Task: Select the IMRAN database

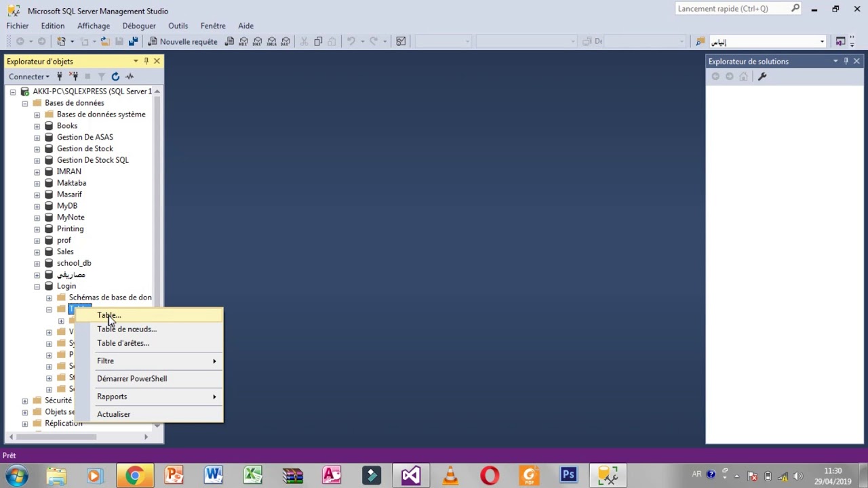Action: click(x=68, y=171)
